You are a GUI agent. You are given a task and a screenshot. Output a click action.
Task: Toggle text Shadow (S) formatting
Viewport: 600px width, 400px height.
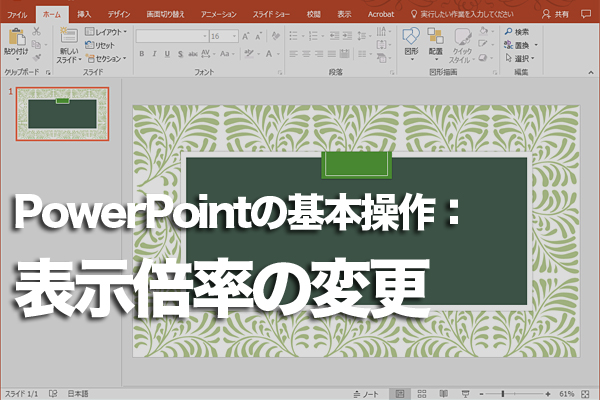(180, 54)
